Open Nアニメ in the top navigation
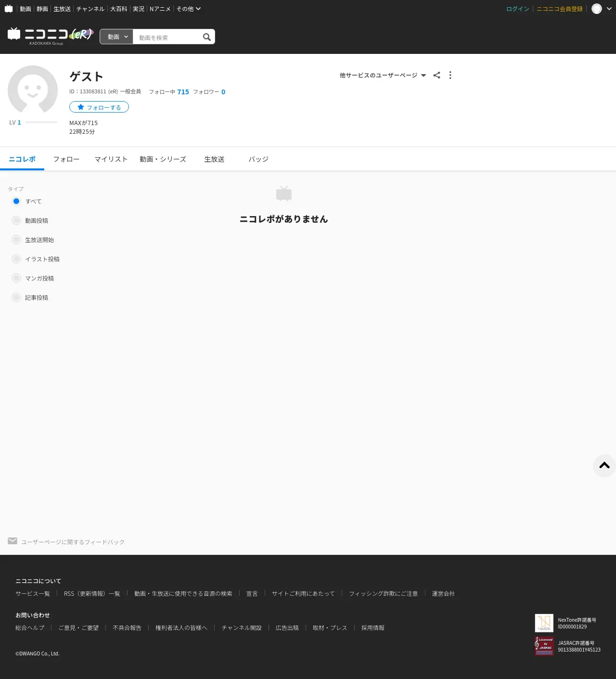The height and width of the screenshot is (679, 616). pyautogui.click(x=160, y=9)
